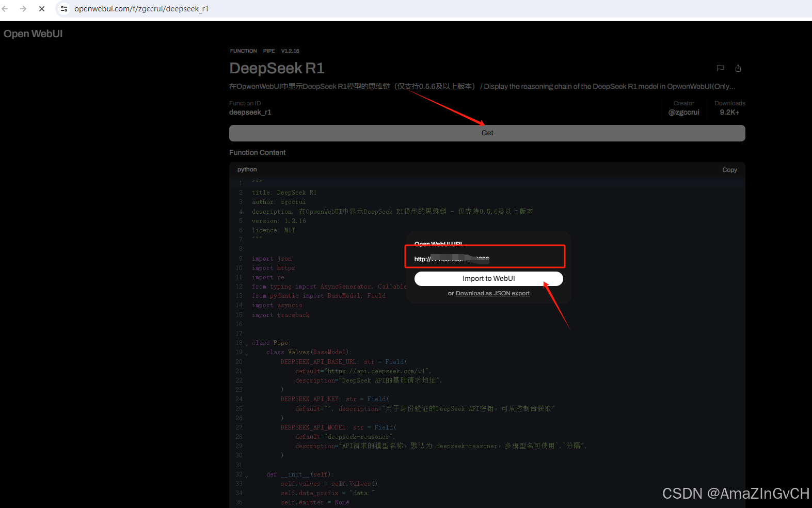Click code line 'licence: MIT'
The width and height of the screenshot is (812, 508).
[x=273, y=230]
